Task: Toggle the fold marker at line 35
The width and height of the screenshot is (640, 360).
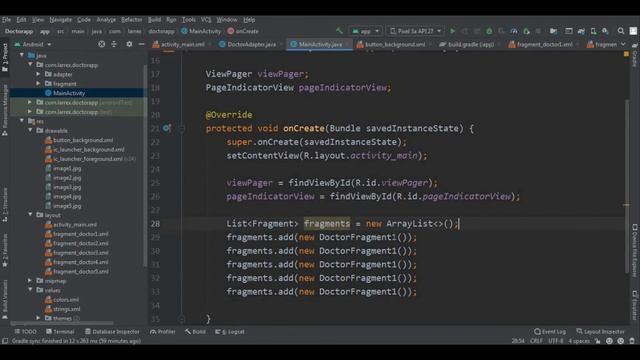Action: (182, 319)
